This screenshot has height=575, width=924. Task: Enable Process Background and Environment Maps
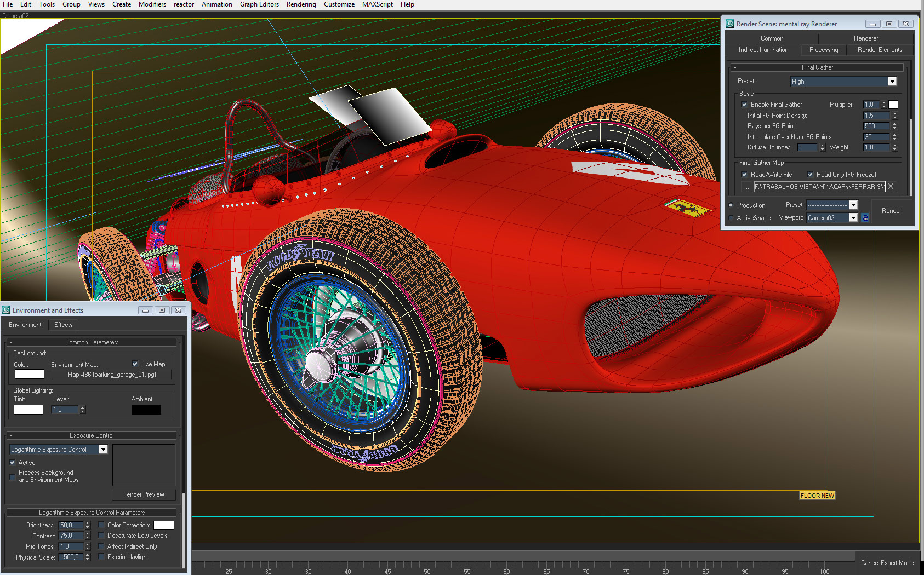pos(13,476)
